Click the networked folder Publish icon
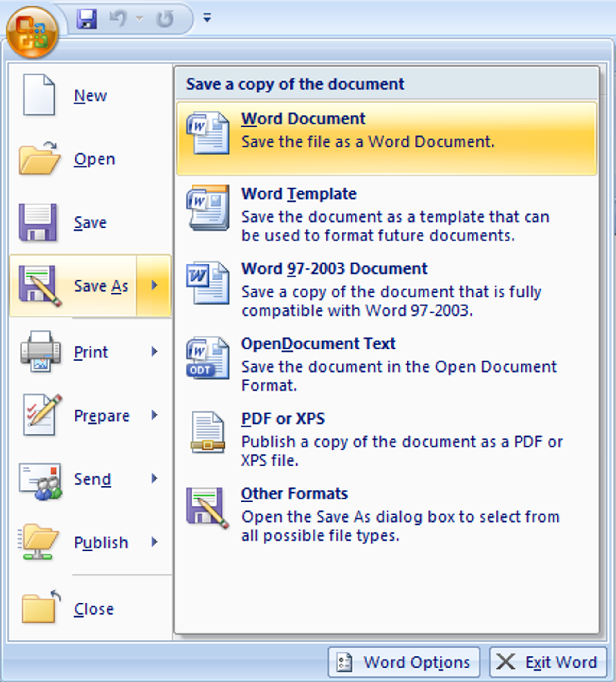 click(x=38, y=541)
